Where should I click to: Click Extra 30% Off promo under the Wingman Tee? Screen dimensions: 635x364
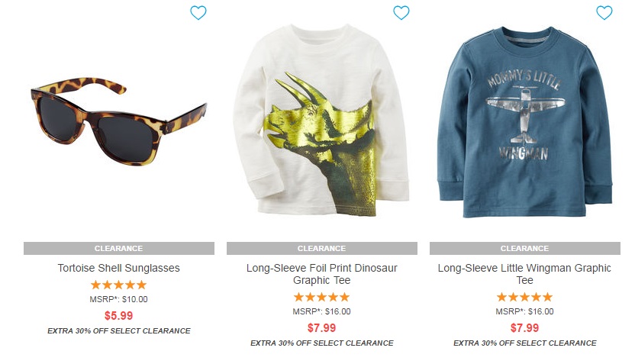click(524, 343)
